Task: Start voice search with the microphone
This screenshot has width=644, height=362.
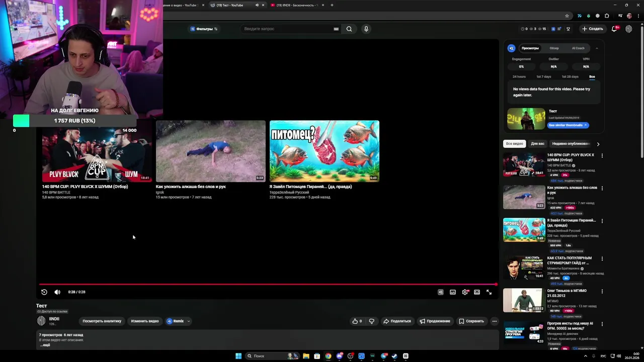Action: pos(366,29)
